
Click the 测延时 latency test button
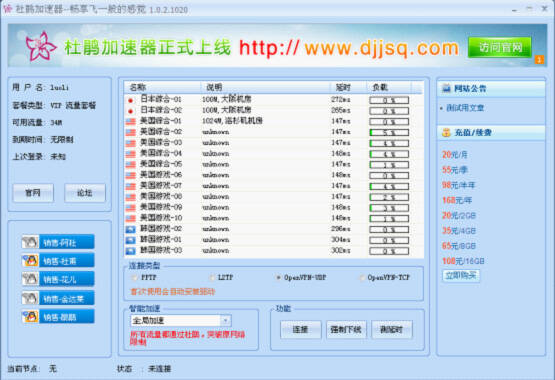click(392, 330)
